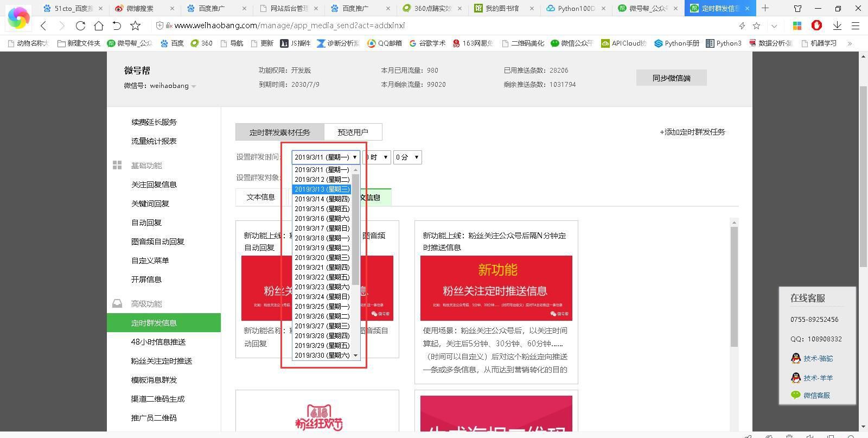The image size is (868, 438).
Task: Click the favorites star beside the home icon
Action: (x=136, y=26)
